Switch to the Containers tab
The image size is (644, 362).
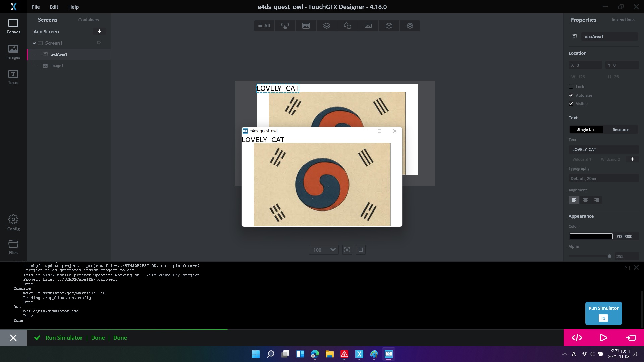[89, 20]
